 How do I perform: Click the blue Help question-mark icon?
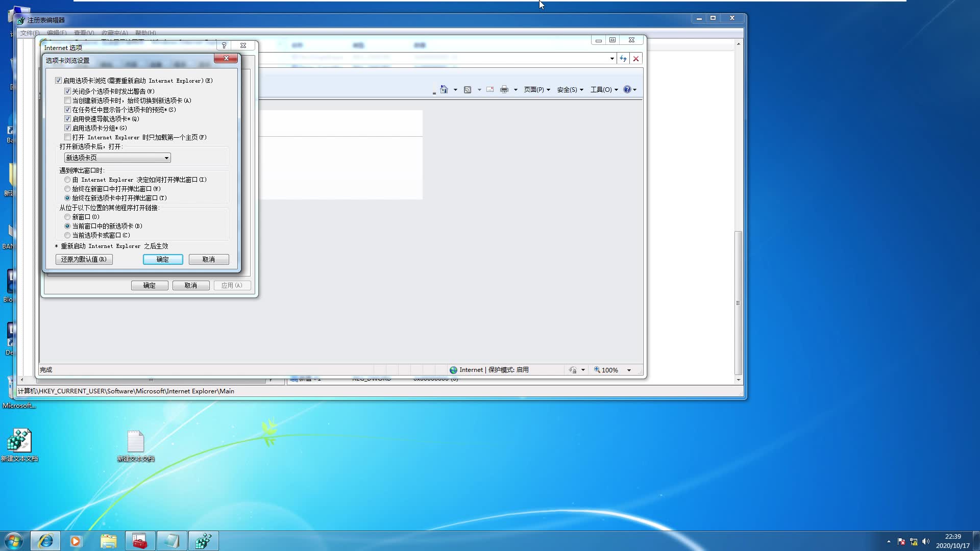click(627, 90)
